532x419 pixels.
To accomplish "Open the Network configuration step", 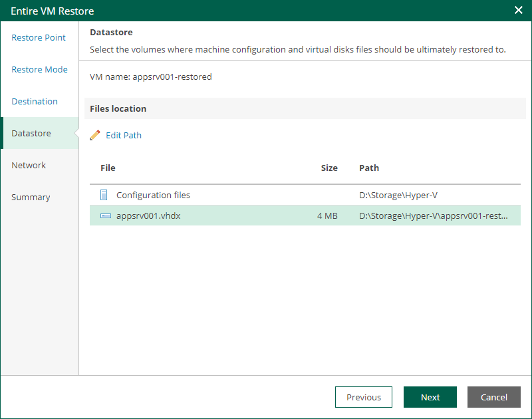I will [29, 165].
